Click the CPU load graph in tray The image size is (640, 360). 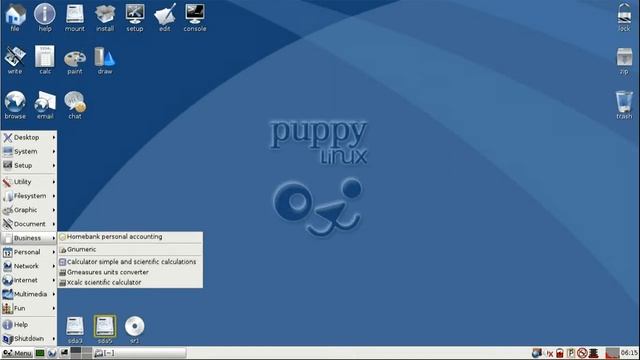[613, 353]
